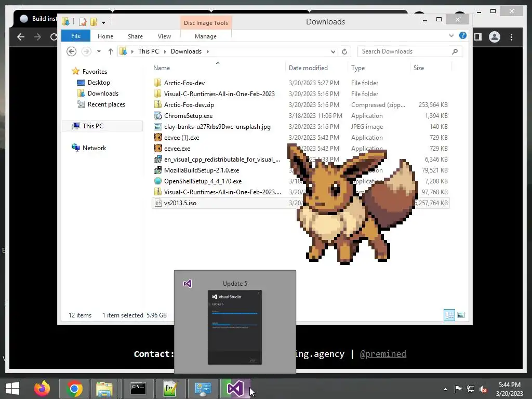Screen dimensions: 532x399
Task: Select vs2013.5.iso
Action: pyautogui.click(x=180, y=203)
